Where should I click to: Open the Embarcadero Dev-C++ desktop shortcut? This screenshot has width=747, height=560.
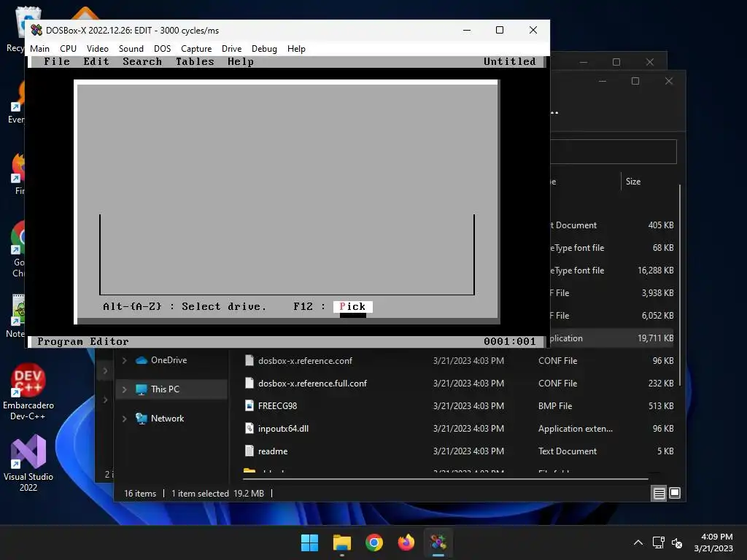point(28,392)
